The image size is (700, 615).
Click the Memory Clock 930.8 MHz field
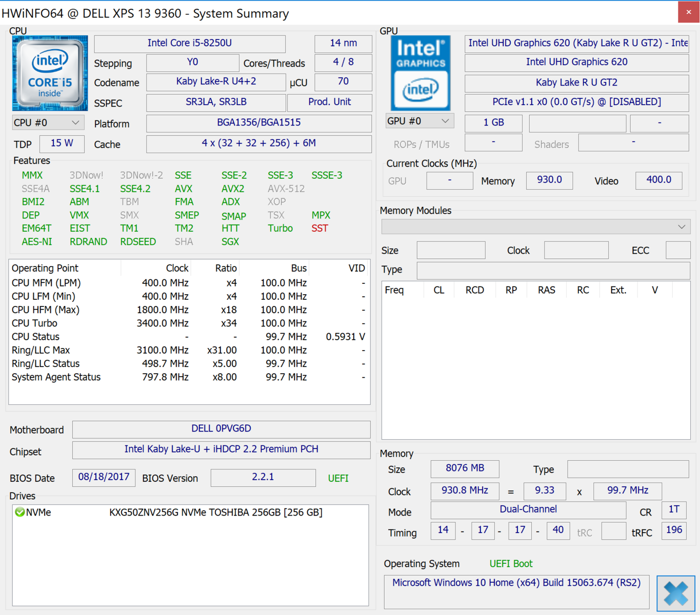point(465,491)
